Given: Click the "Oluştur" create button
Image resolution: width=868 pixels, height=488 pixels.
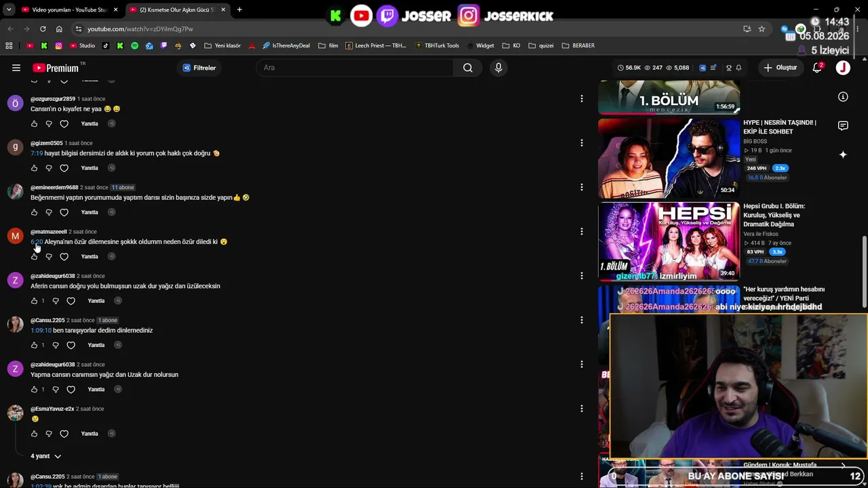Looking at the screenshot, I should tap(781, 68).
